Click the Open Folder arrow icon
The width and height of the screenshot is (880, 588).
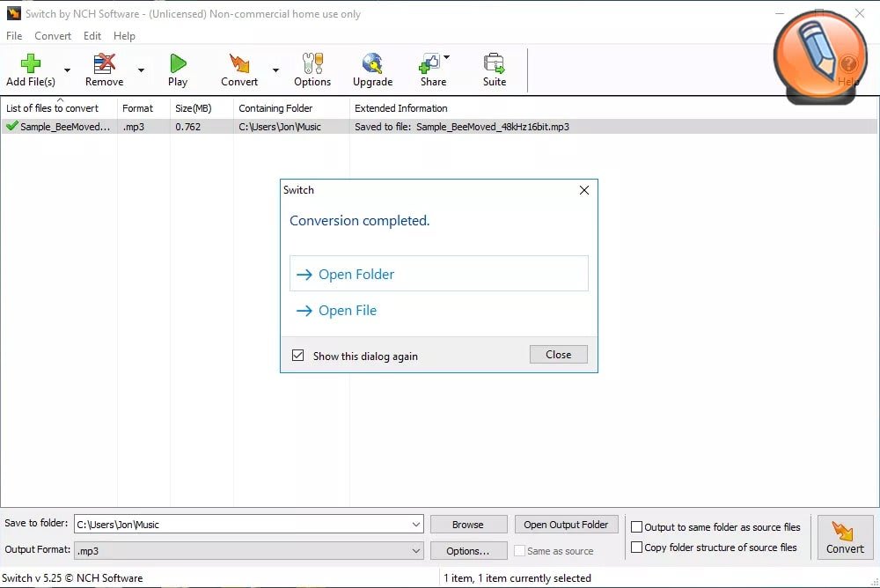pos(304,275)
